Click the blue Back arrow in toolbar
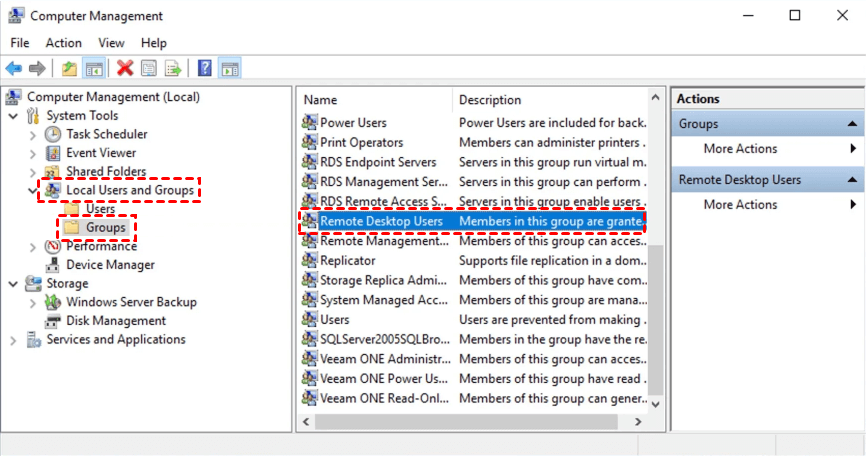 click(14, 68)
